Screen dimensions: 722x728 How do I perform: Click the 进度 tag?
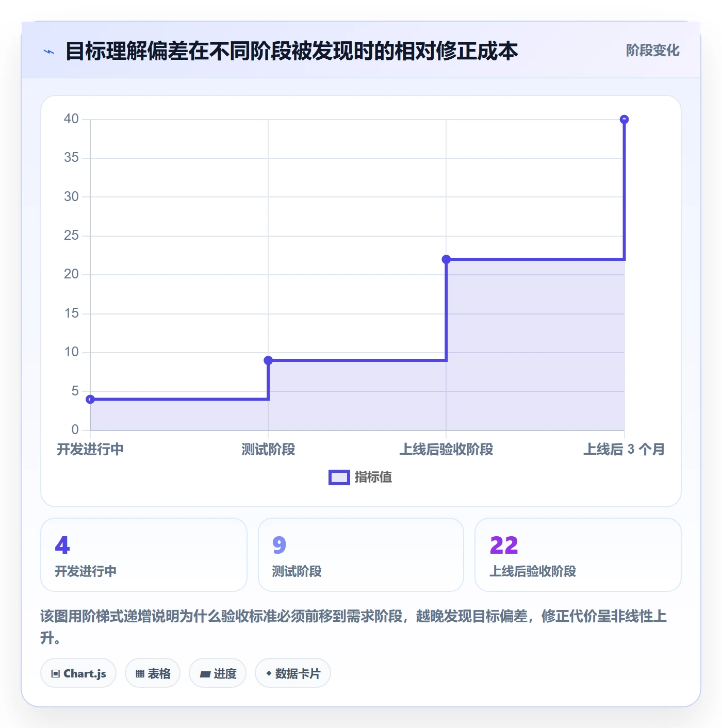(218, 673)
